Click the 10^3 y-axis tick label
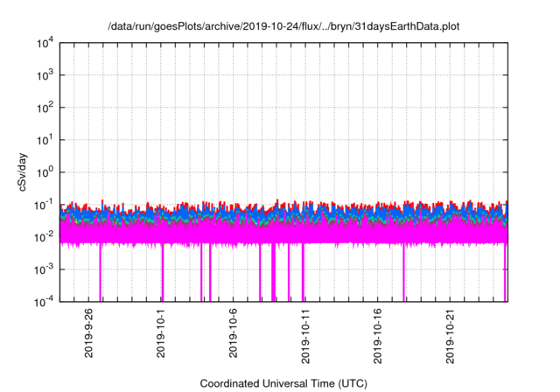 [45, 75]
